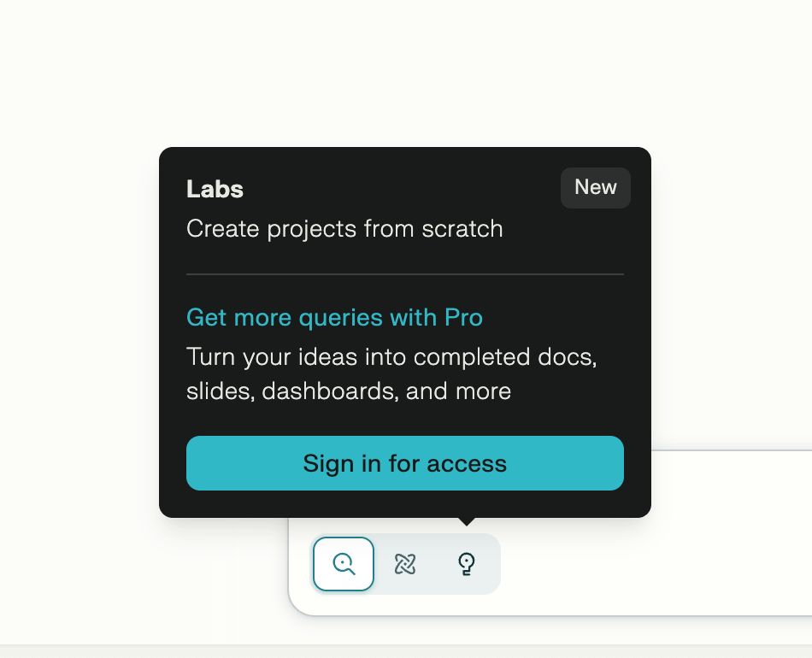This screenshot has height=658, width=812.
Task: Click the word "Pro" in the teal link
Action: pyautogui.click(x=464, y=318)
